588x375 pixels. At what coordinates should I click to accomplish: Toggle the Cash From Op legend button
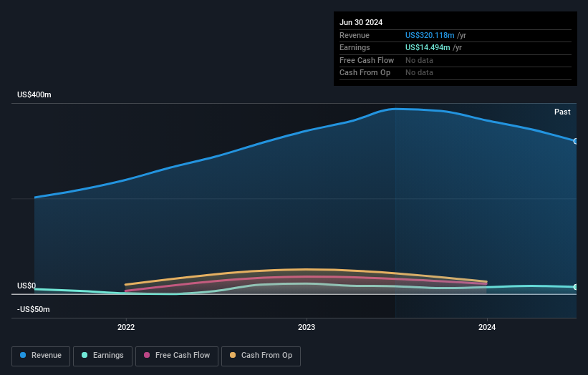[261, 356]
